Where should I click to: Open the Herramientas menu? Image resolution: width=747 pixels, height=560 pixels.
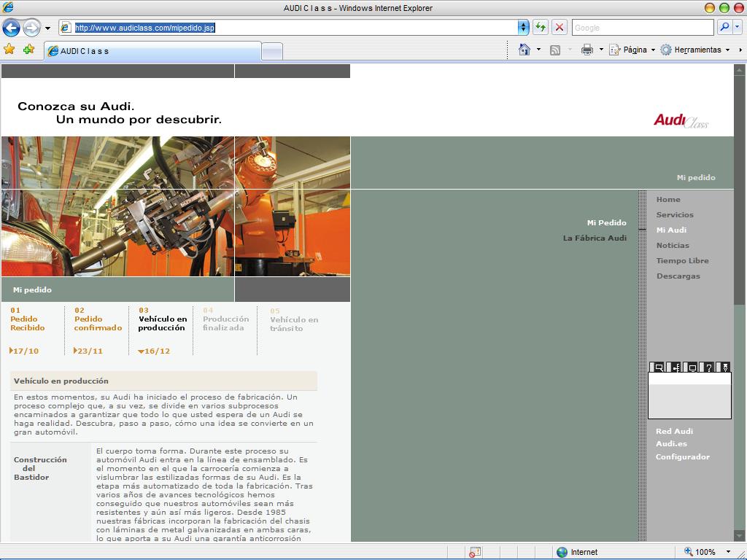pyautogui.click(x=695, y=50)
